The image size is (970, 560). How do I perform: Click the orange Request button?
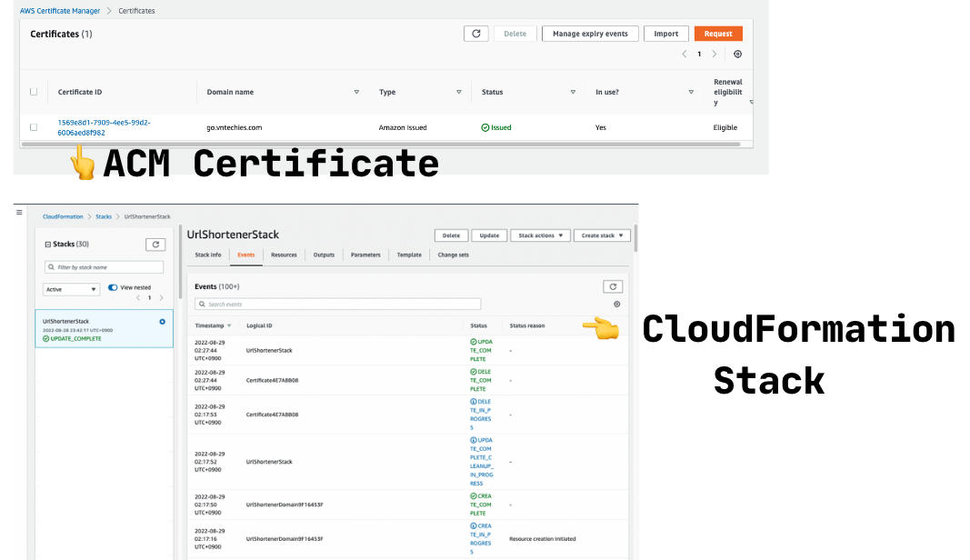(x=717, y=34)
